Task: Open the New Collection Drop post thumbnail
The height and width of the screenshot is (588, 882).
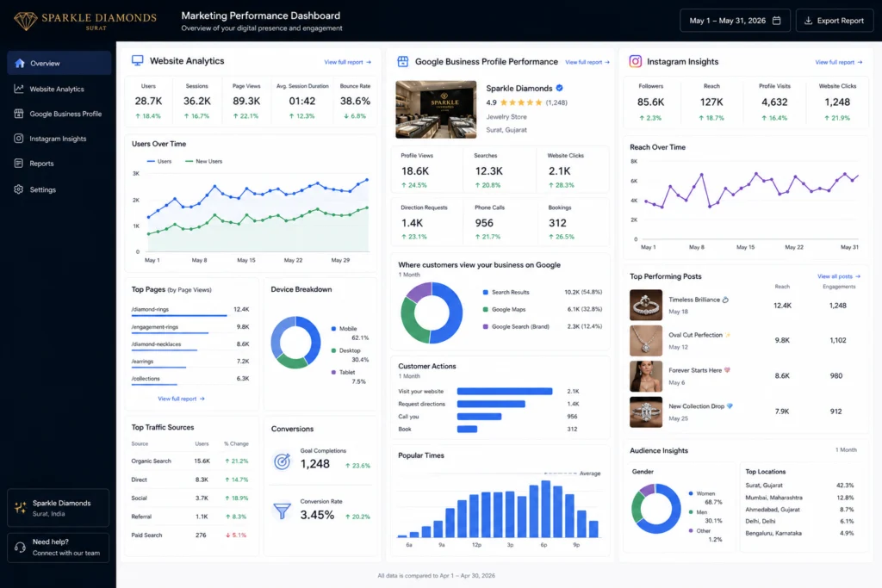Action: 646,412
